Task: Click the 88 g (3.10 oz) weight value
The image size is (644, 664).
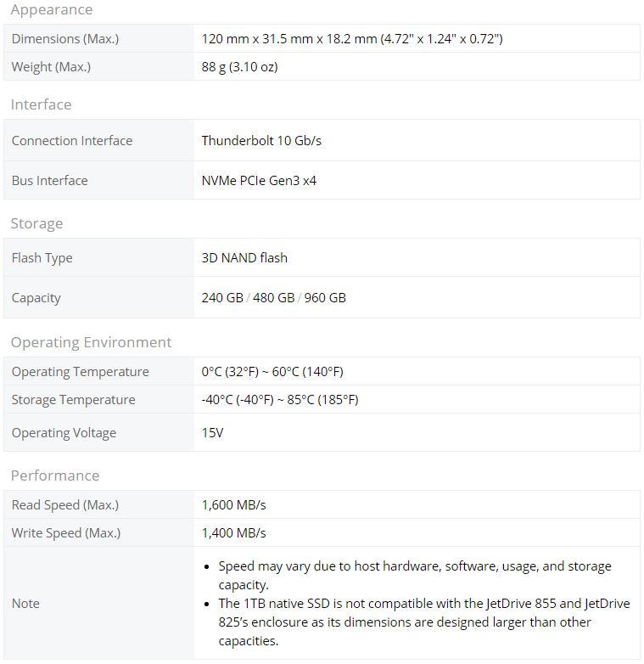Action: [x=239, y=66]
